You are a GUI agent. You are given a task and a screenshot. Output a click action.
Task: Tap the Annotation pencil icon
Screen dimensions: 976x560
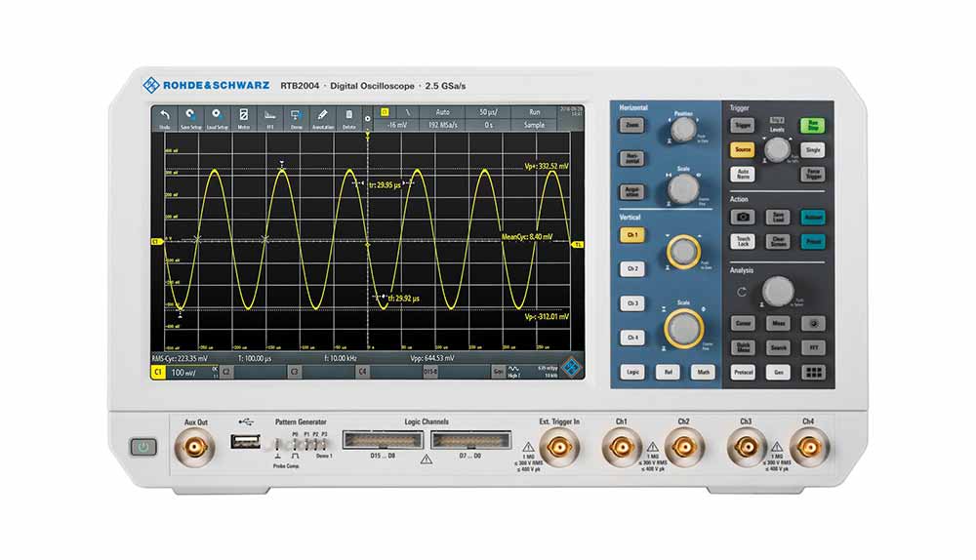pyautogui.click(x=322, y=117)
